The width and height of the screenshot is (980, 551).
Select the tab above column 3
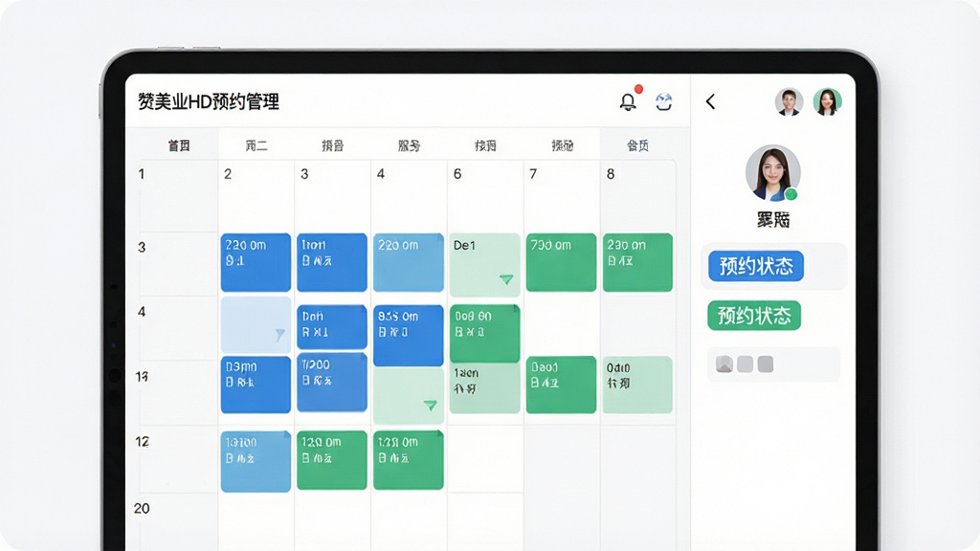coord(332,145)
